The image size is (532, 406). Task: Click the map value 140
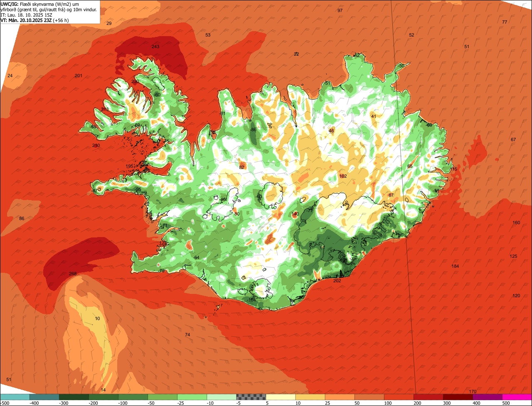pos(295,214)
